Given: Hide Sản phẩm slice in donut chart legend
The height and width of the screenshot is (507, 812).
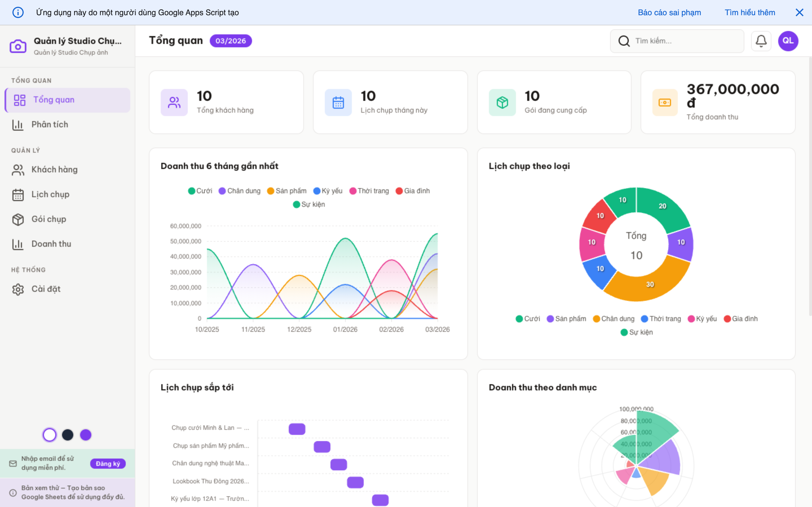Looking at the screenshot, I should (x=566, y=319).
